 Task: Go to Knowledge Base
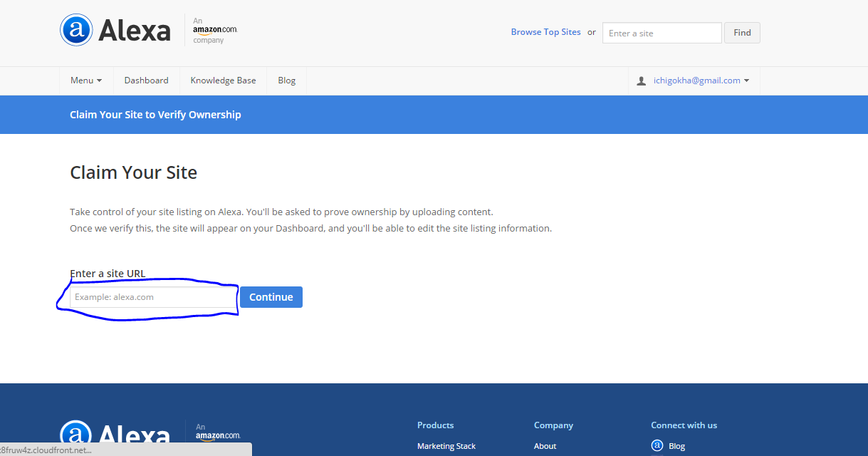coord(223,81)
